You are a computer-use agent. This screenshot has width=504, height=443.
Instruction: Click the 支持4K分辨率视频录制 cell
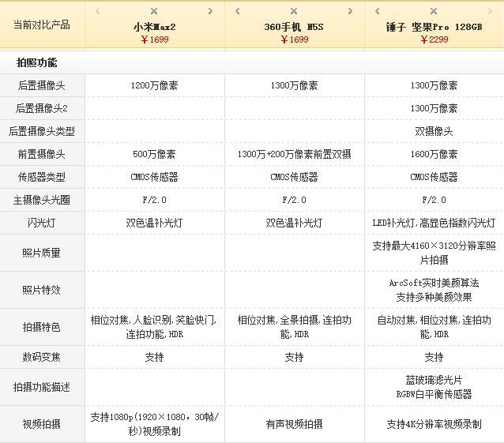(x=434, y=424)
